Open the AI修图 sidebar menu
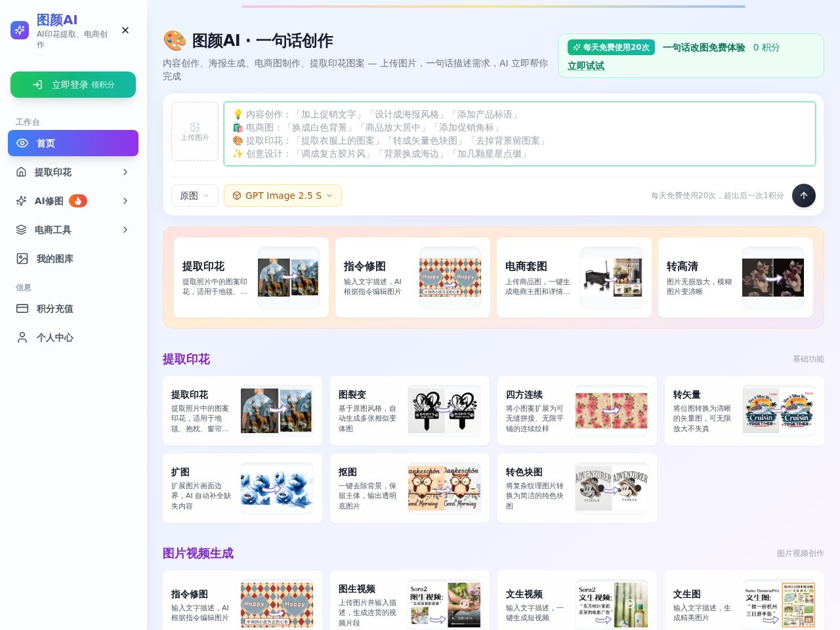The width and height of the screenshot is (840, 630). (73, 201)
